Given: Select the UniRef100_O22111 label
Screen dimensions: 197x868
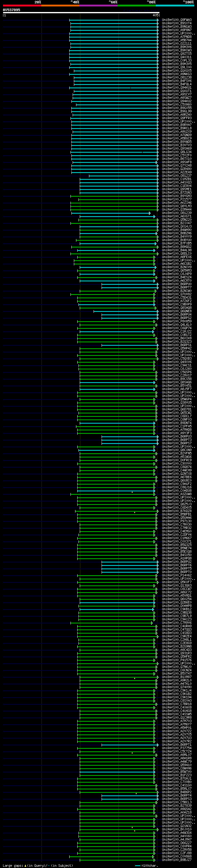Looking at the screenshot, I should point(177,43).
